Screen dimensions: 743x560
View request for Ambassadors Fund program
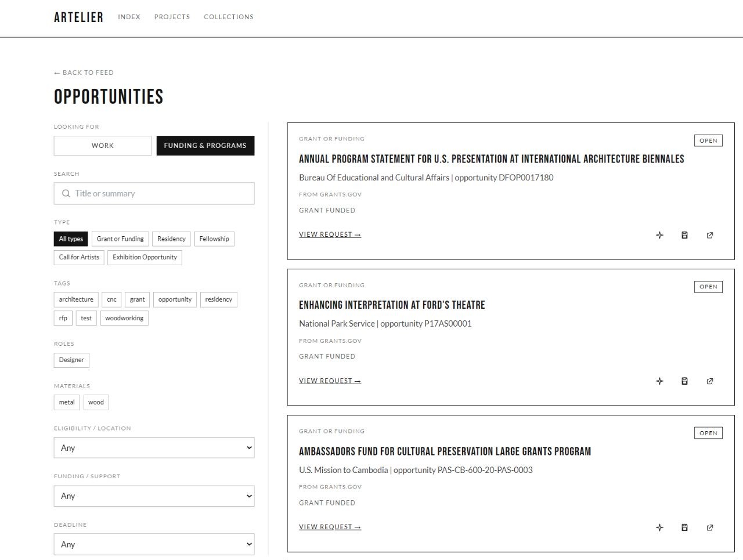(330, 527)
